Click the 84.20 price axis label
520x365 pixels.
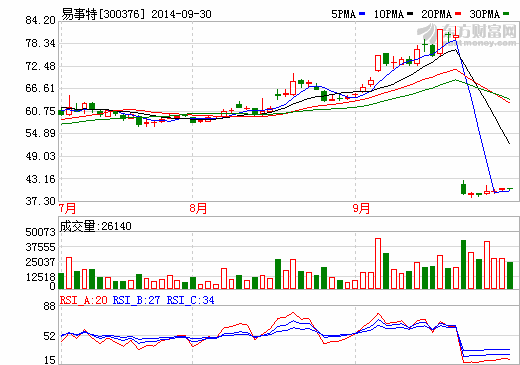[x=40, y=20]
